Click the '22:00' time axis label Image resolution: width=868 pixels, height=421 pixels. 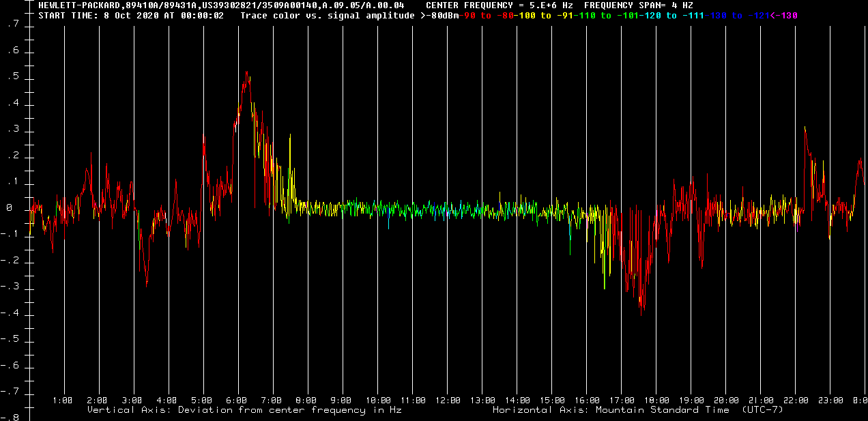tap(796, 401)
